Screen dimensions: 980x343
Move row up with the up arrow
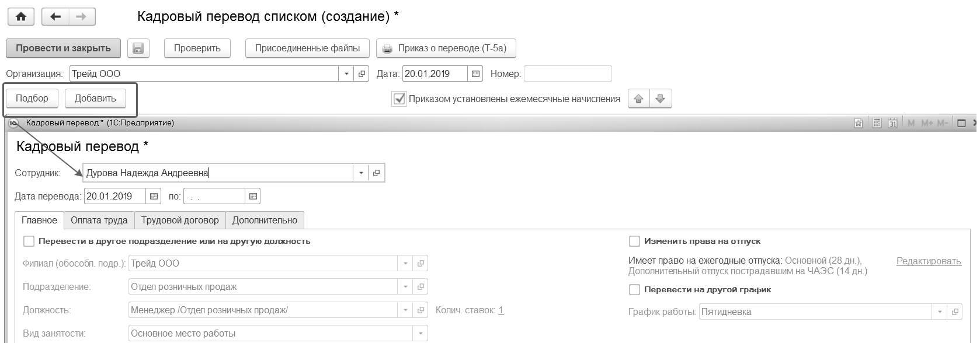click(x=638, y=99)
